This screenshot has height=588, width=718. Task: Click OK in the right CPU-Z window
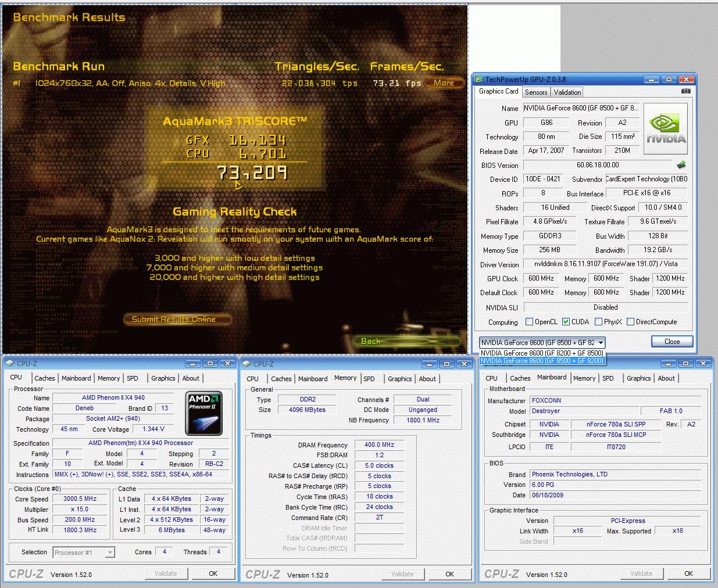click(688, 573)
